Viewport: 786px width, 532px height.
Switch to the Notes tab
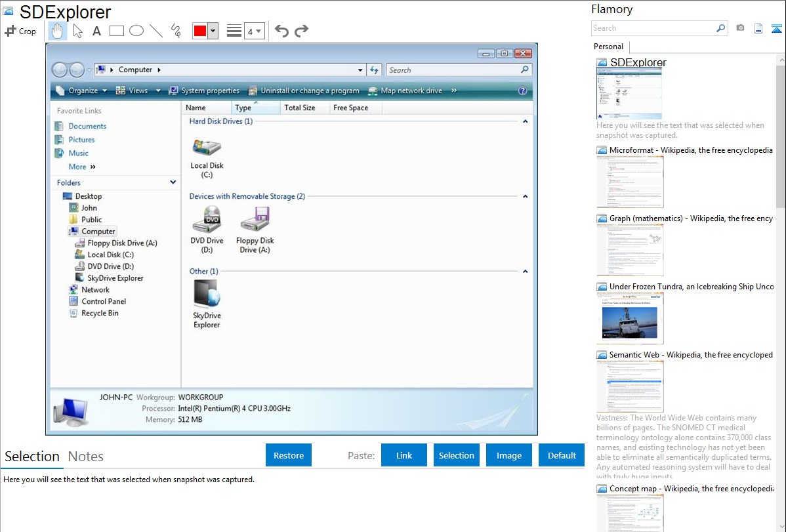[x=86, y=457]
